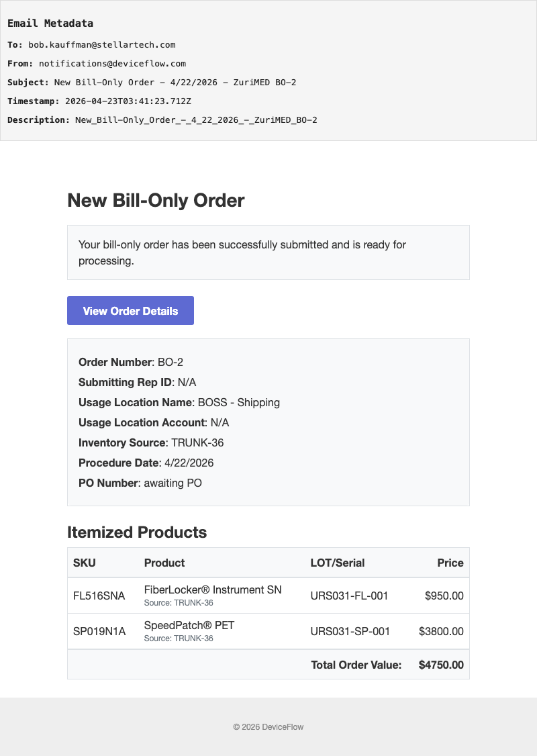This screenshot has width=537, height=756.
Task: Select recipient address bob.kauffman@stellartech.com
Action: tap(102, 45)
